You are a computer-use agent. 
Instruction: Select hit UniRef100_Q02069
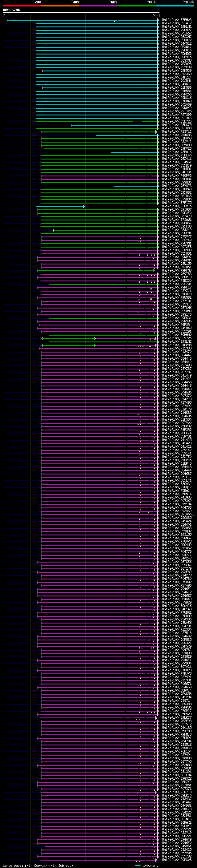click(x=177, y=104)
